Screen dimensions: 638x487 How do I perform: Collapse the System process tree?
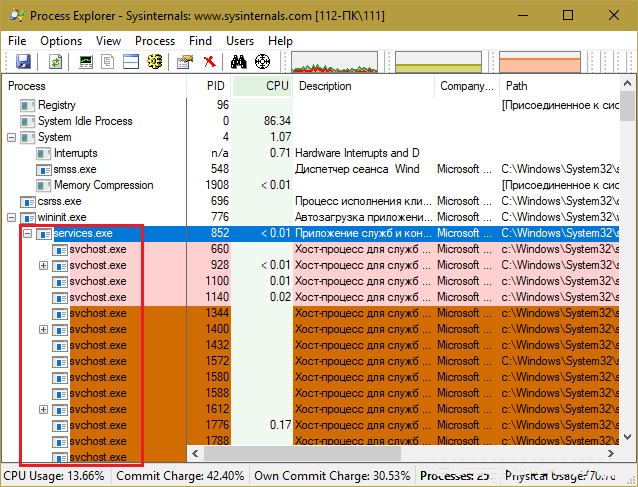pyautogui.click(x=11, y=138)
